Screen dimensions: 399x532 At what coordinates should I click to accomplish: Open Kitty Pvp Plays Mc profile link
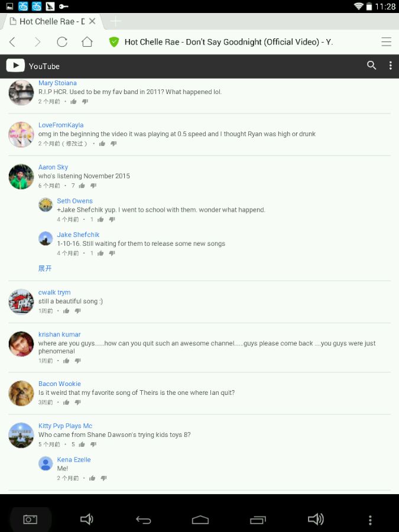click(65, 426)
